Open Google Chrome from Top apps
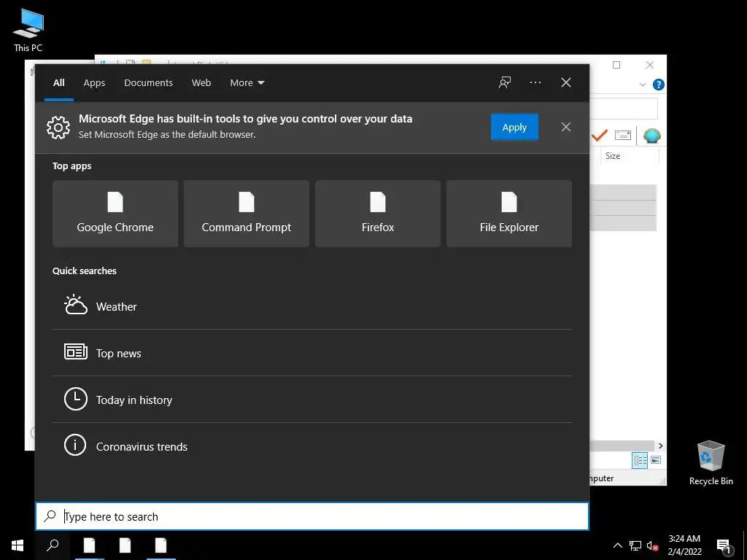 point(115,214)
